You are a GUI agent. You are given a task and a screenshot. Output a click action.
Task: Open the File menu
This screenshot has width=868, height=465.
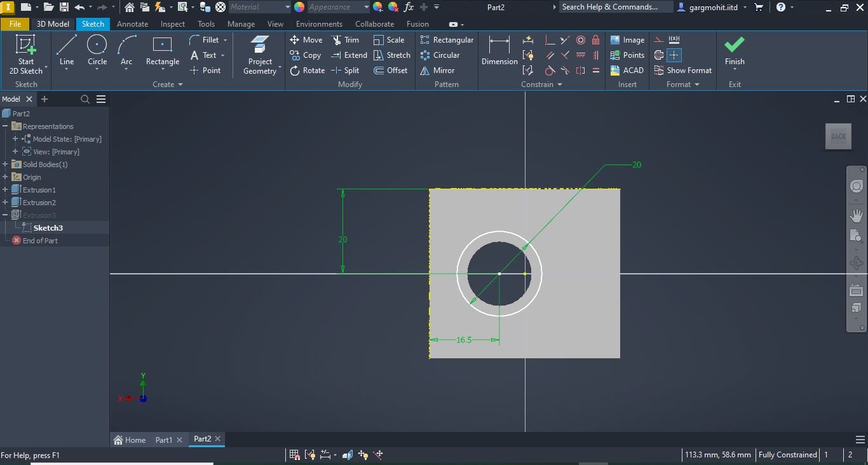coord(15,24)
